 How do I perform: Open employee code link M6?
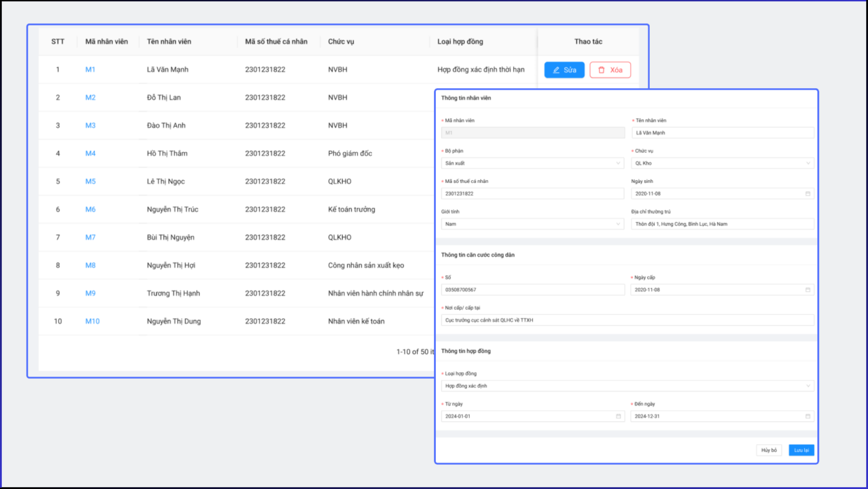pos(91,209)
